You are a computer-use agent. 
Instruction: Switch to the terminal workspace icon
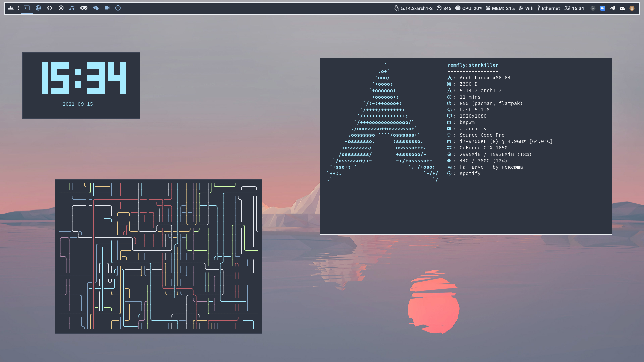click(x=26, y=8)
